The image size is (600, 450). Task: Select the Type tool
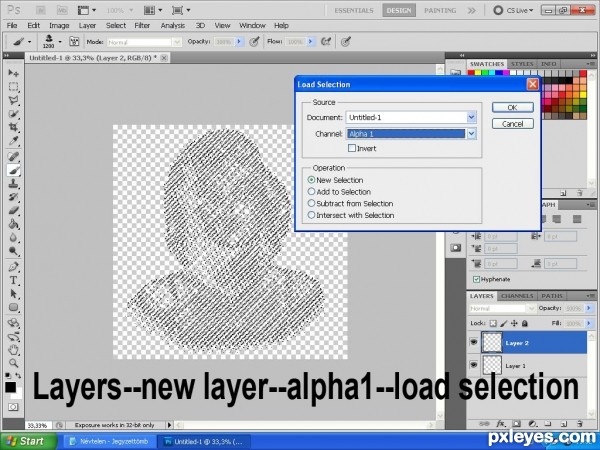(x=13, y=280)
